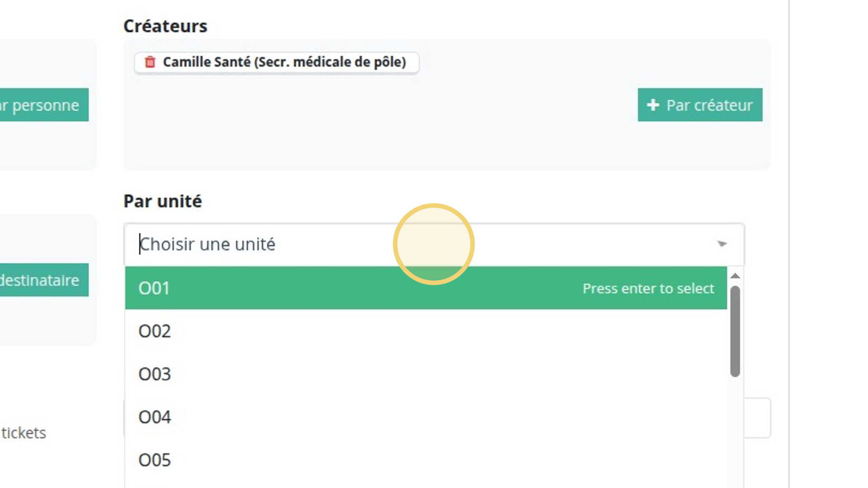Pick unit O04 from the options
Image resolution: width=868 pixels, height=488 pixels.
click(x=426, y=417)
